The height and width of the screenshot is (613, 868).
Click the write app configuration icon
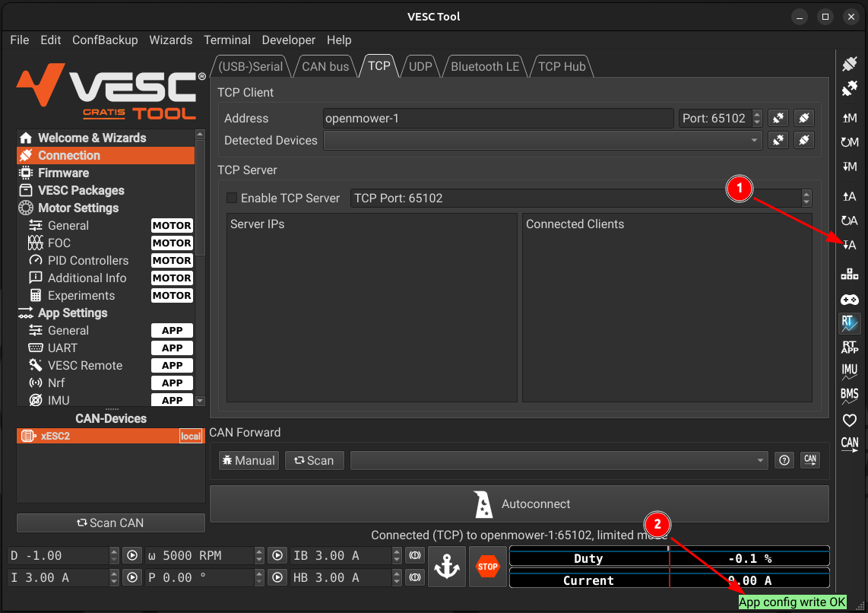[x=850, y=245]
